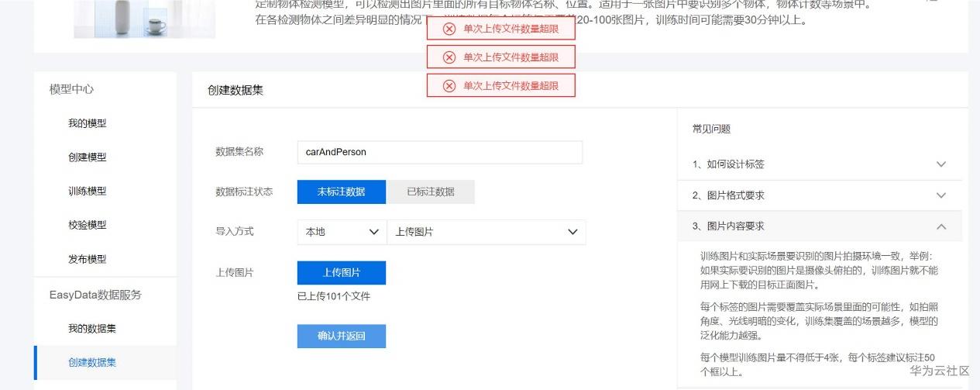Click the product thumbnail image at top

pos(145,19)
